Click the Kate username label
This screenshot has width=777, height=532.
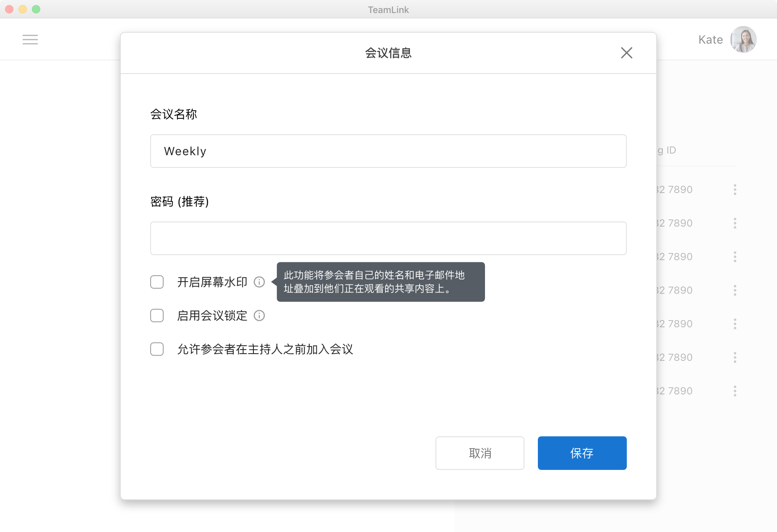coord(710,39)
